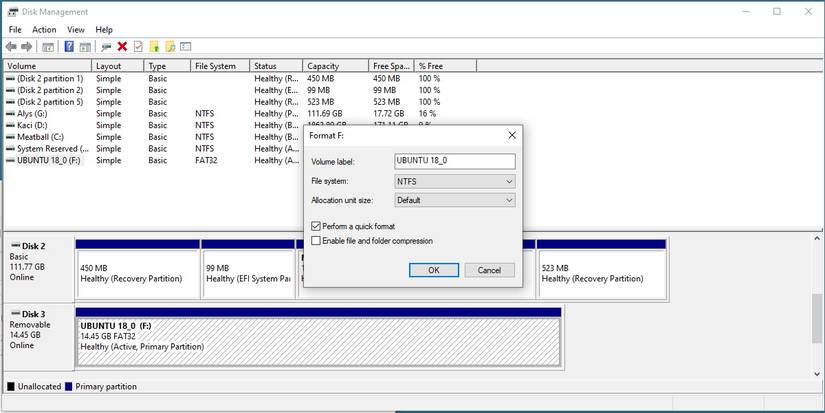Select the UBUNTU 18_0 (F:) partition on Disk 3
This screenshot has width=825, height=413.
(x=318, y=338)
